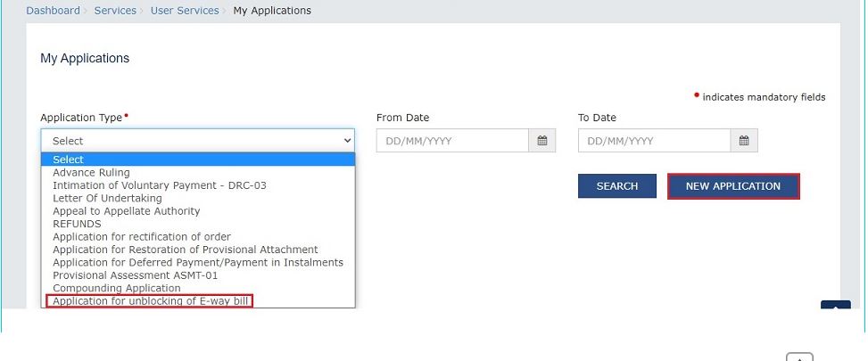The image size is (868, 361).
Task: Open the To Date calendar picker icon
Action: [744, 141]
